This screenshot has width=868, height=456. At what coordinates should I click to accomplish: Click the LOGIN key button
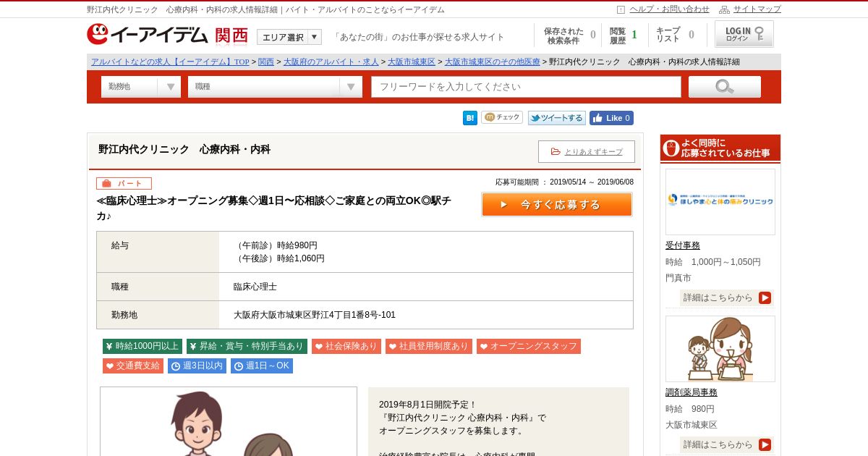pos(744,34)
